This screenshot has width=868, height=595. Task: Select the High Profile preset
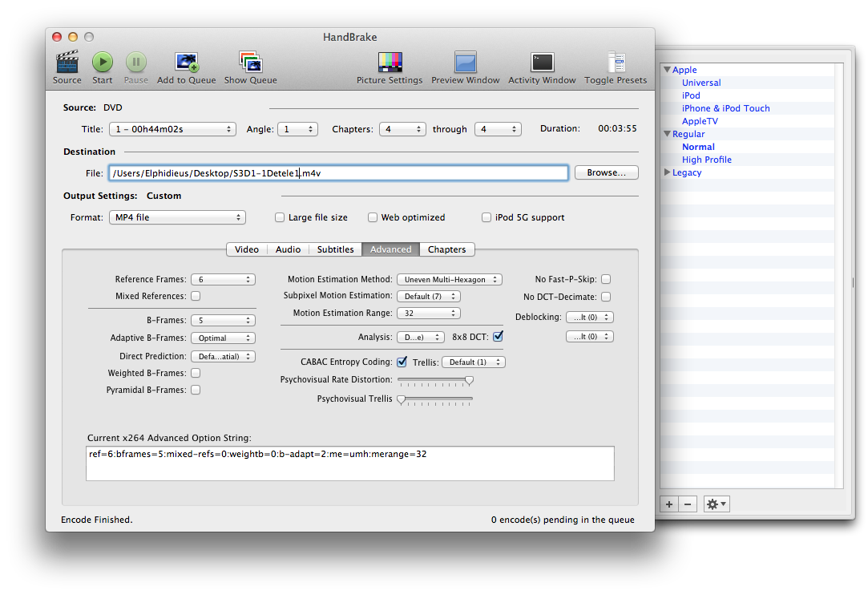(x=706, y=160)
